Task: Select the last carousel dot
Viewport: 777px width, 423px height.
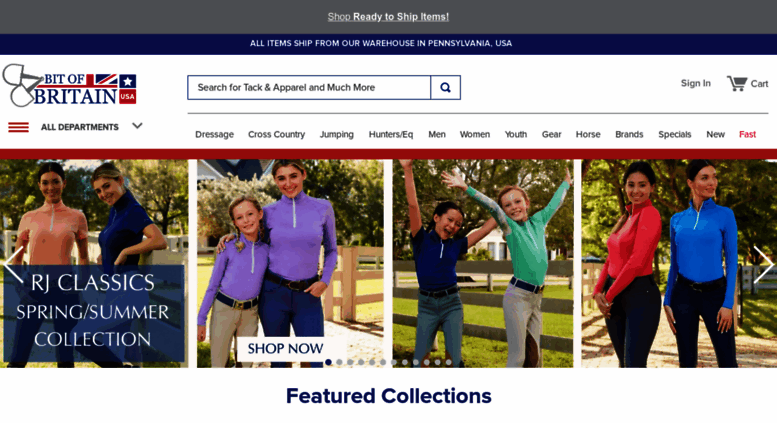Action: pos(448,362)
